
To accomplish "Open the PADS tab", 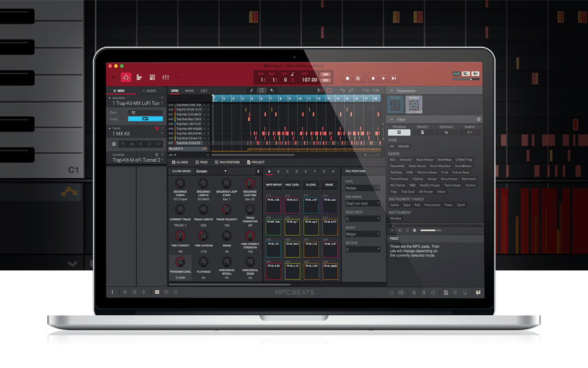I will [x=202, y=162].
